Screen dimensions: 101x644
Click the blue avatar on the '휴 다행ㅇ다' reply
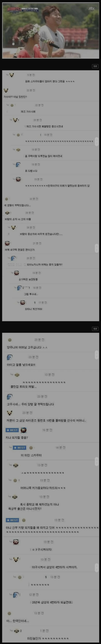point(18,164)
